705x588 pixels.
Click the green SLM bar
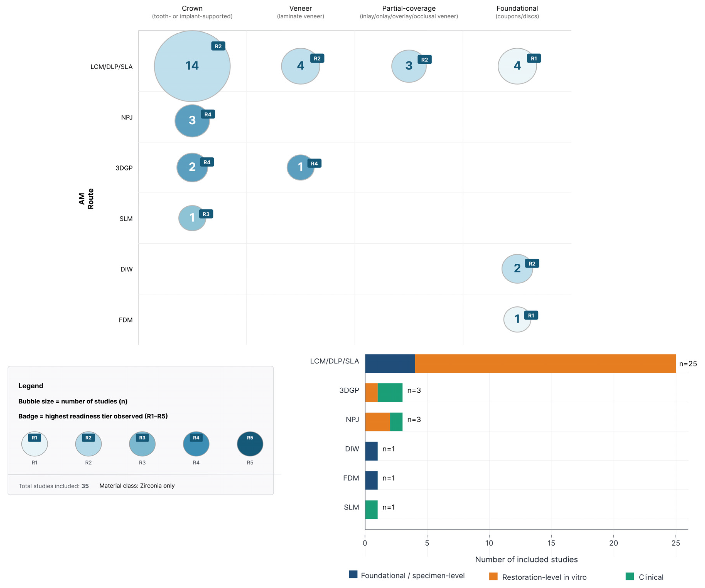(x=371, y=510)
